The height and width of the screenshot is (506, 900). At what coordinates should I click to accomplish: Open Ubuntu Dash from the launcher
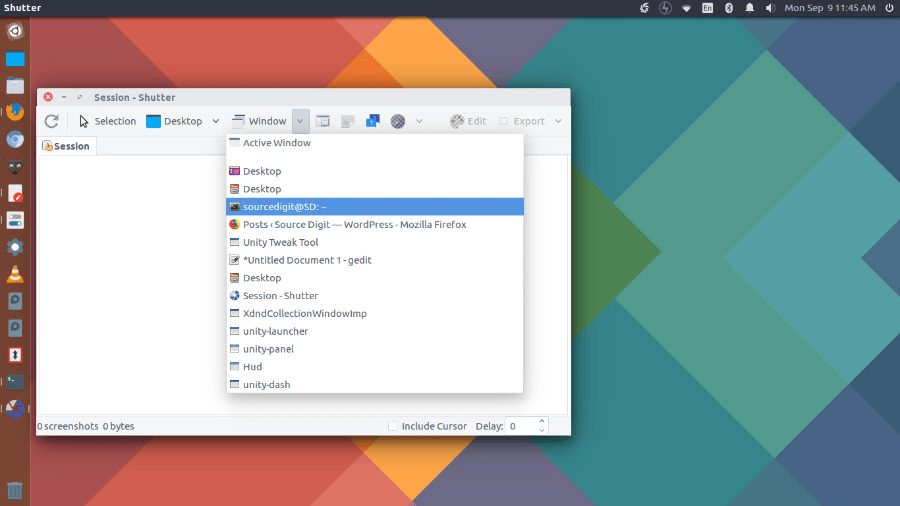point(15,31)
